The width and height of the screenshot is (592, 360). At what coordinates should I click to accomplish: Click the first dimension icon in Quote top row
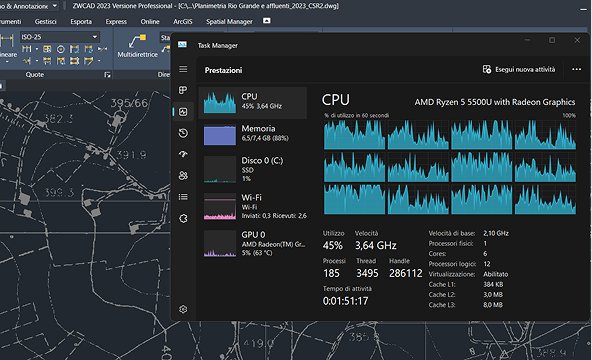coord(26,49)
